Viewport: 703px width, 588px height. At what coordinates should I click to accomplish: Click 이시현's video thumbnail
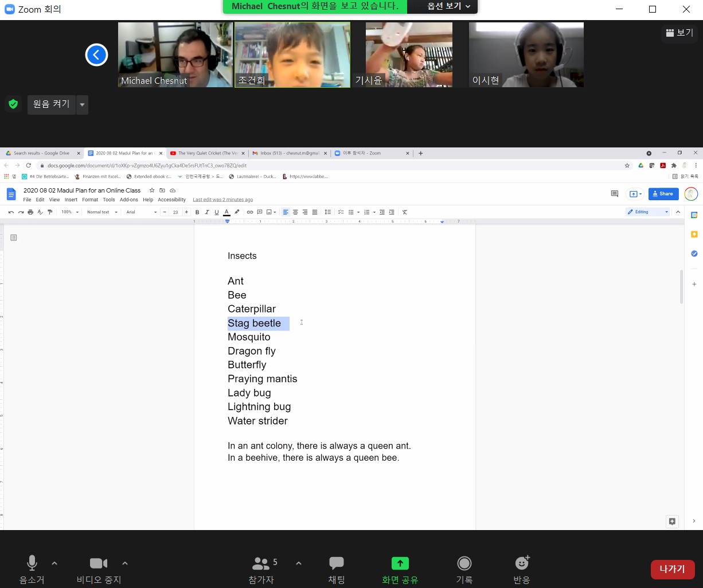[x=526, y=54]
